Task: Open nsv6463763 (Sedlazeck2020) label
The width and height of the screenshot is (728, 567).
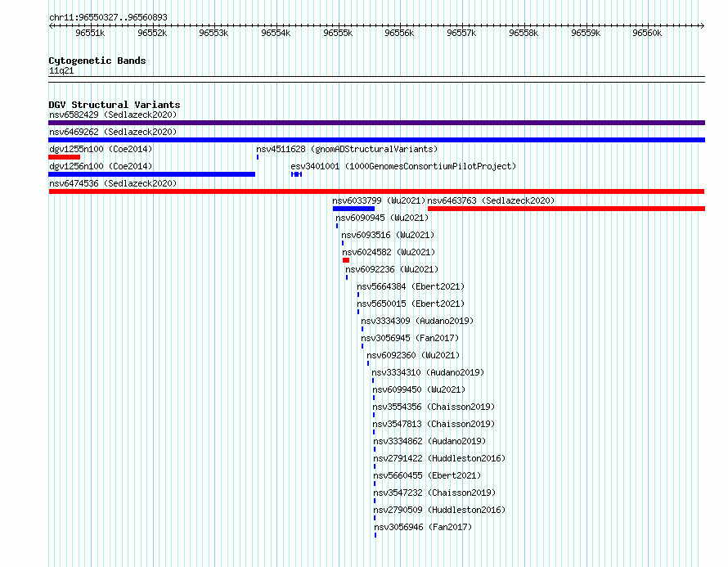Action: pyautogui.click(x=491, y=200)
